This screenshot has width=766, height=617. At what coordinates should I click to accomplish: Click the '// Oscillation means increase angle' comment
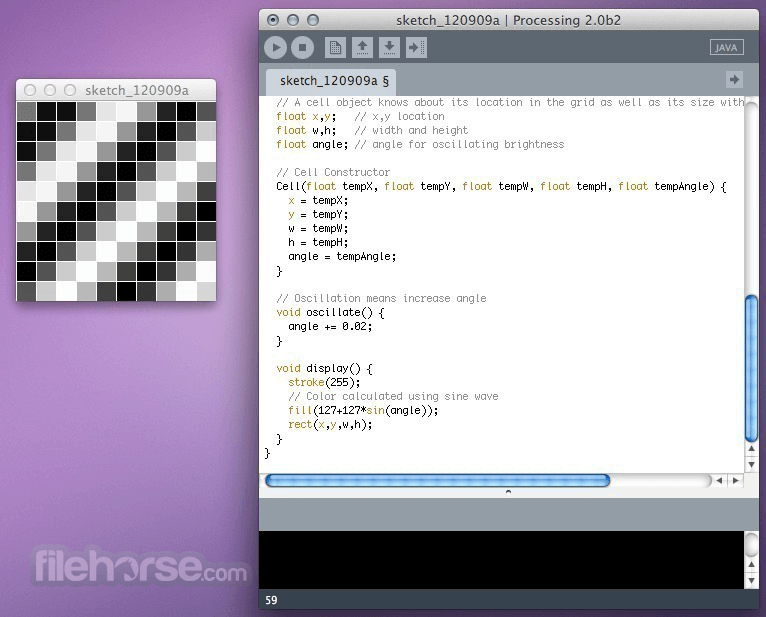tap(382, 298)
